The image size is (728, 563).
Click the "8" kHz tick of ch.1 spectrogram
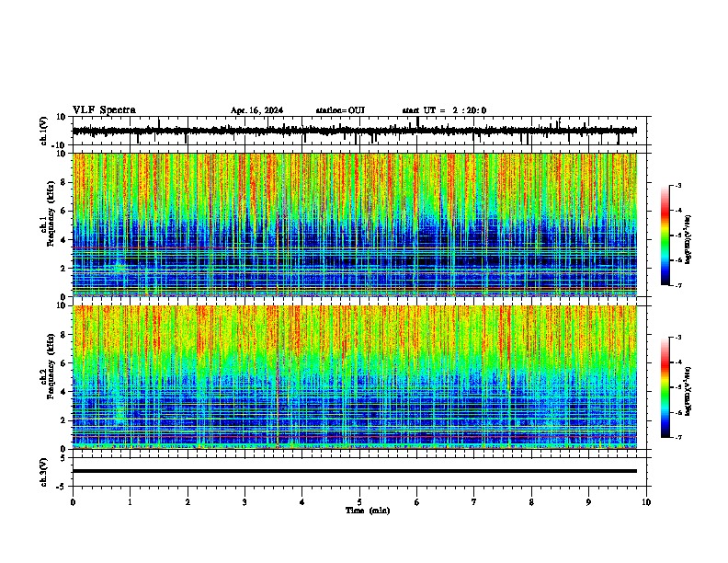pos(63,182)
